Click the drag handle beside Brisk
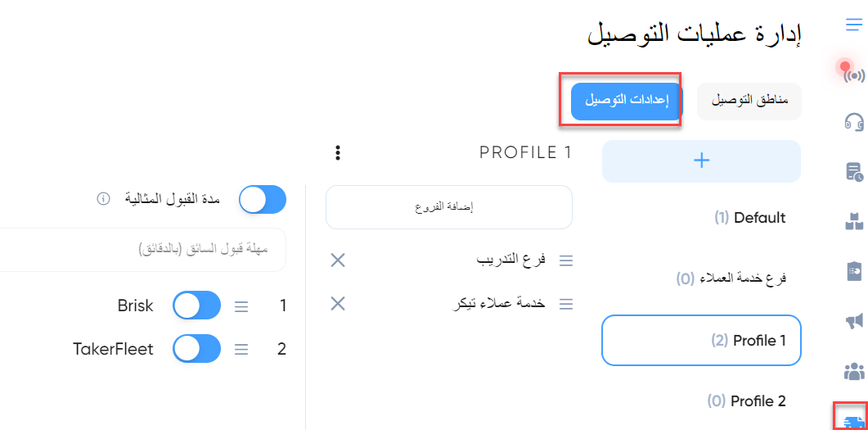Viewport: 868px width, 430px height. pyautogui.click(x=241, y=306)
